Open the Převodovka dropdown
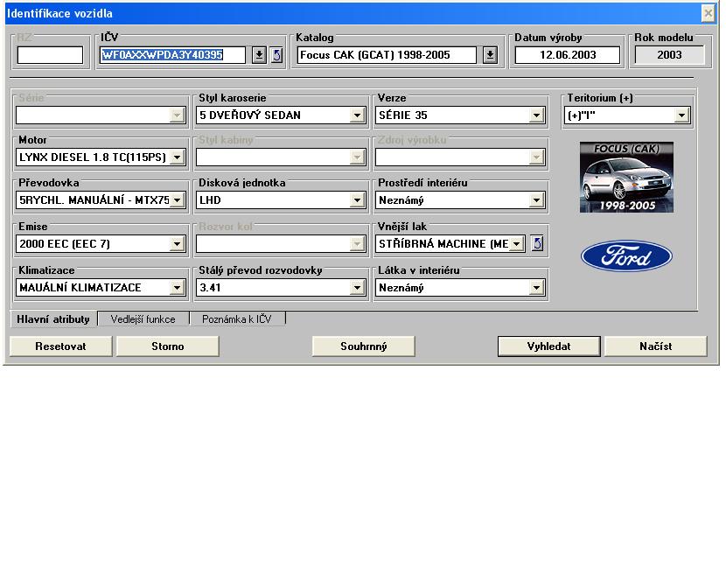 (178, 200)
